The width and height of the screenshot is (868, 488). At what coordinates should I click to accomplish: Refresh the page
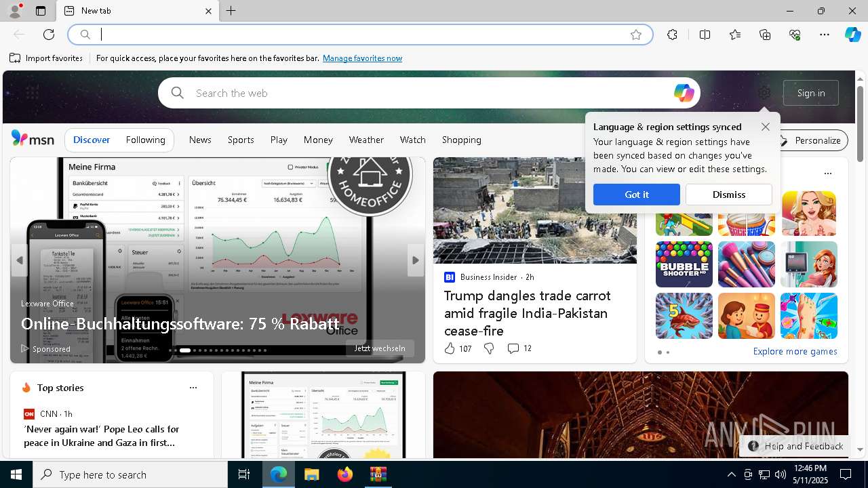coord(49,35)
